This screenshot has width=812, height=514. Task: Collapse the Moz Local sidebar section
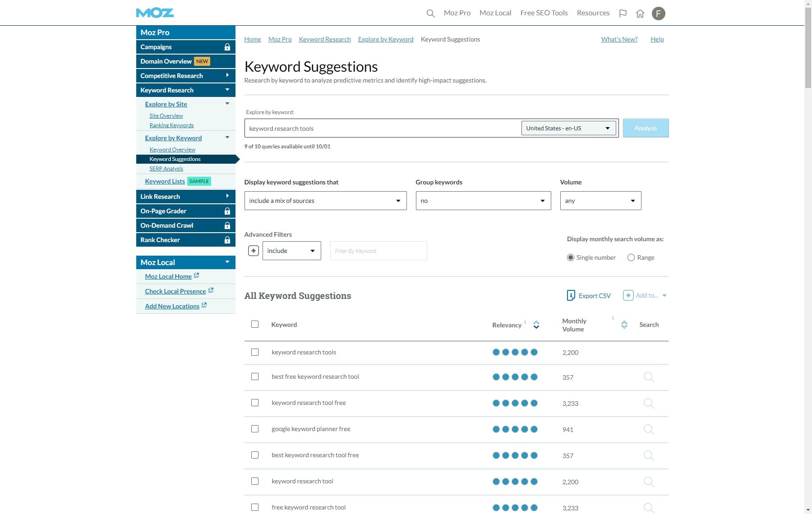(227, 262)
